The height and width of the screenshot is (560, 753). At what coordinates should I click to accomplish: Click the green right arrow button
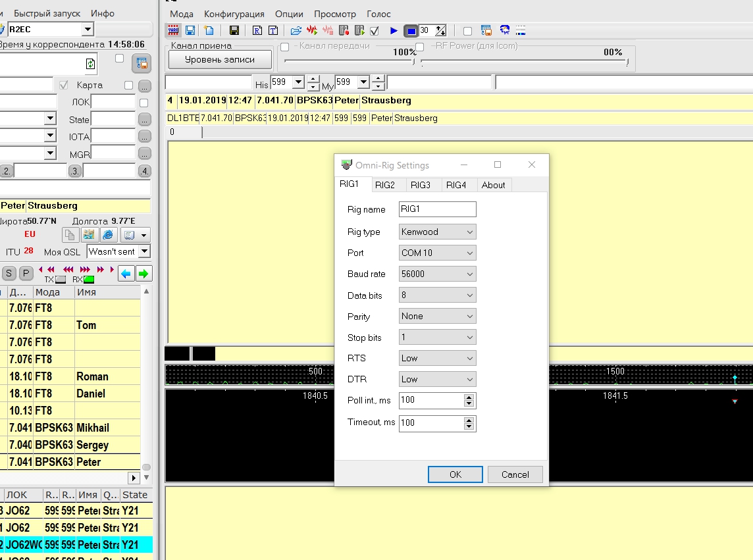tap(143, 273)
